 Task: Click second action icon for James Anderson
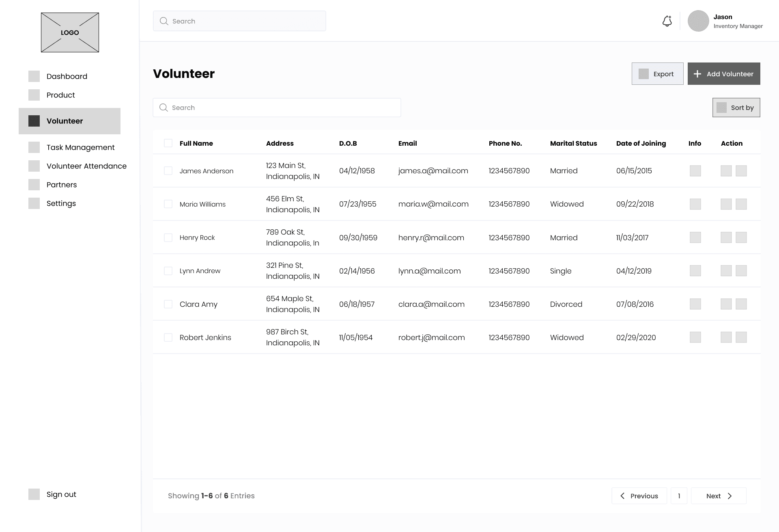coord(741,171)
